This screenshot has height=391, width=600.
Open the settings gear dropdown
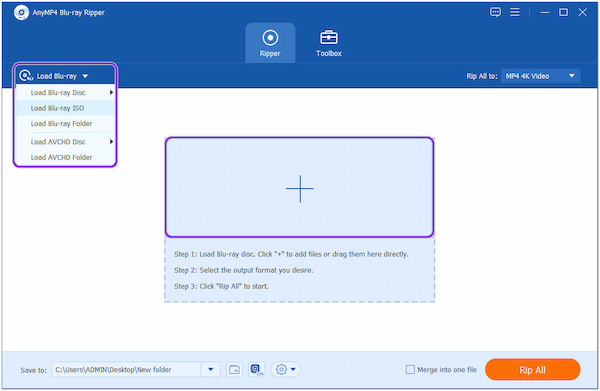(286, 370)
